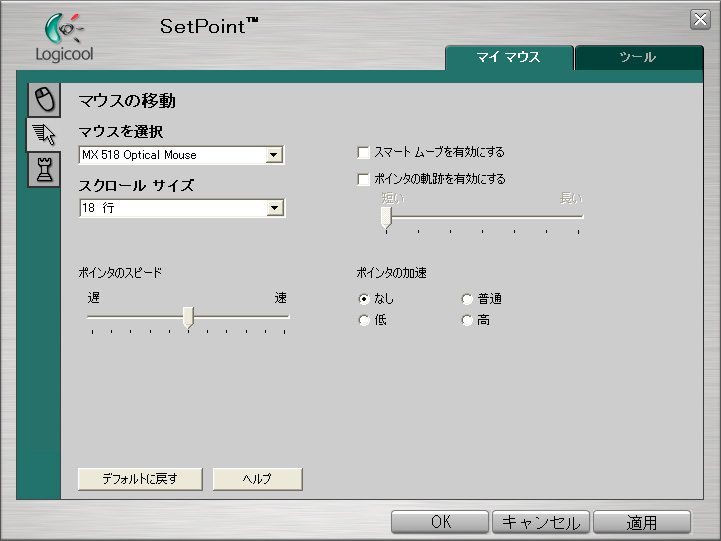Click the ポインタのスピード label

coord(120,273)
